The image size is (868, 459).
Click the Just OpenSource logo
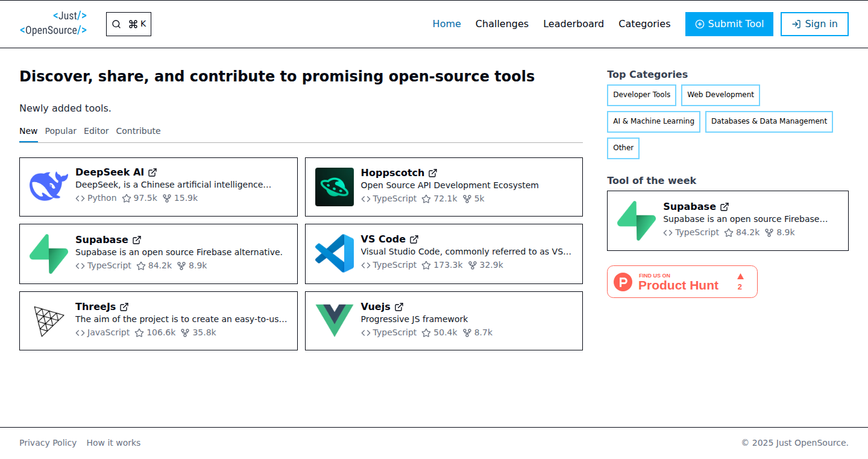coord(53,24)
